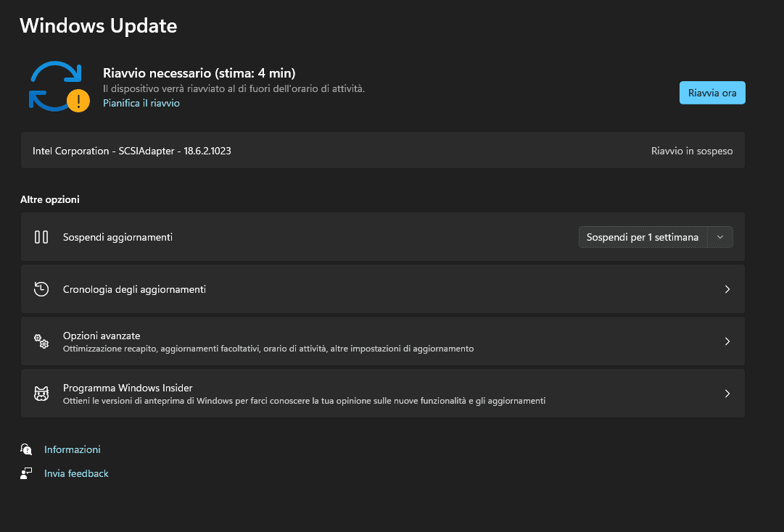
Task: Click the Windows Insider cat icon
Action: coord(41,394)
